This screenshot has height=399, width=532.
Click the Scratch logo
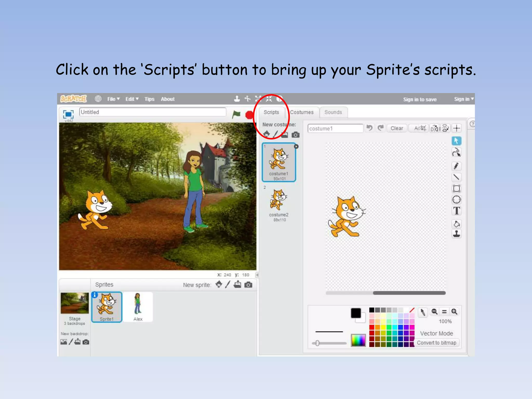(73, 99)
